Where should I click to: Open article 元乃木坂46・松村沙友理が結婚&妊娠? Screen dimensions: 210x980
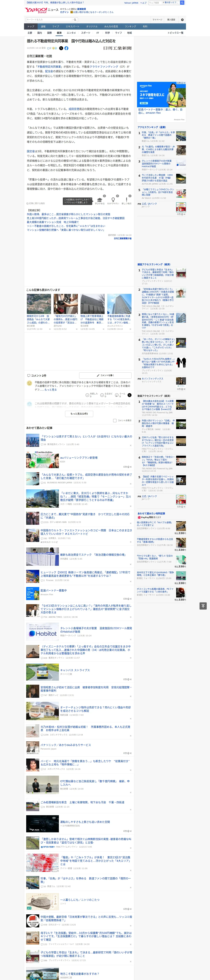(86, 728)
